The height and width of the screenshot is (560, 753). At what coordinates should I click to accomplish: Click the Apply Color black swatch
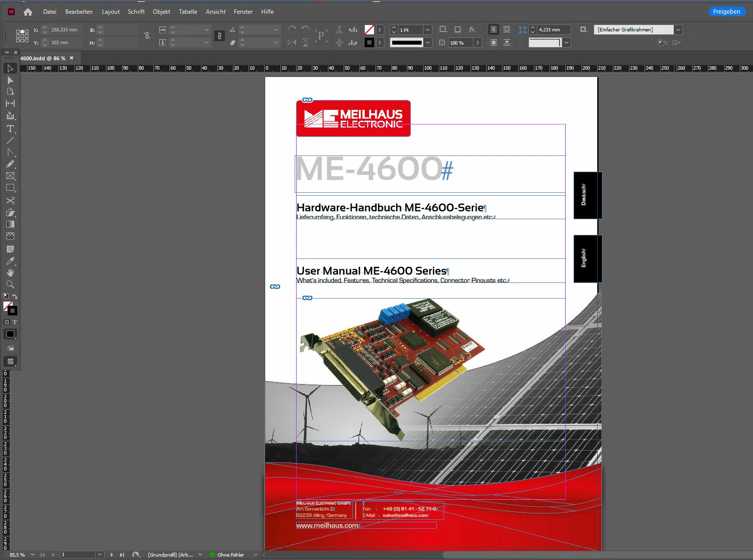[10, 334]
